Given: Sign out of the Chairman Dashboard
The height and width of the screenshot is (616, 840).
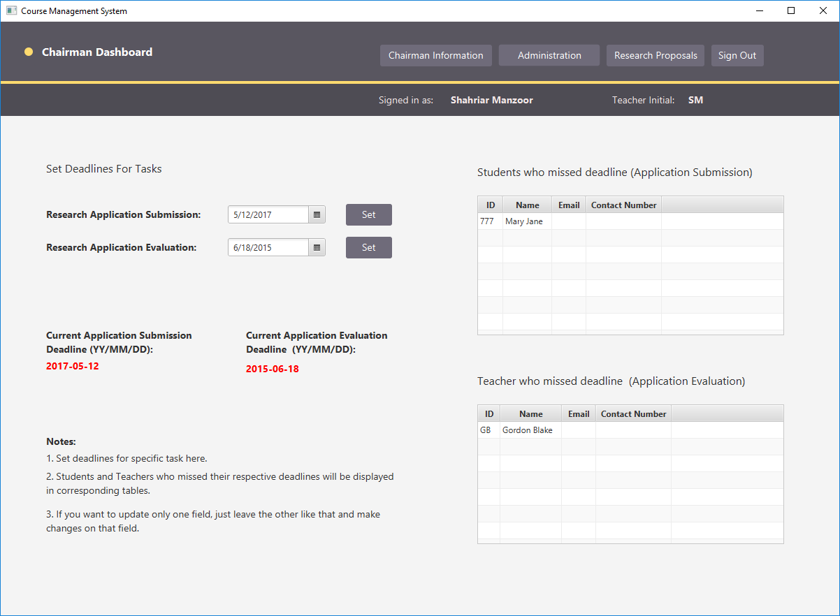Looking at the screenshot, I should 737,55.
